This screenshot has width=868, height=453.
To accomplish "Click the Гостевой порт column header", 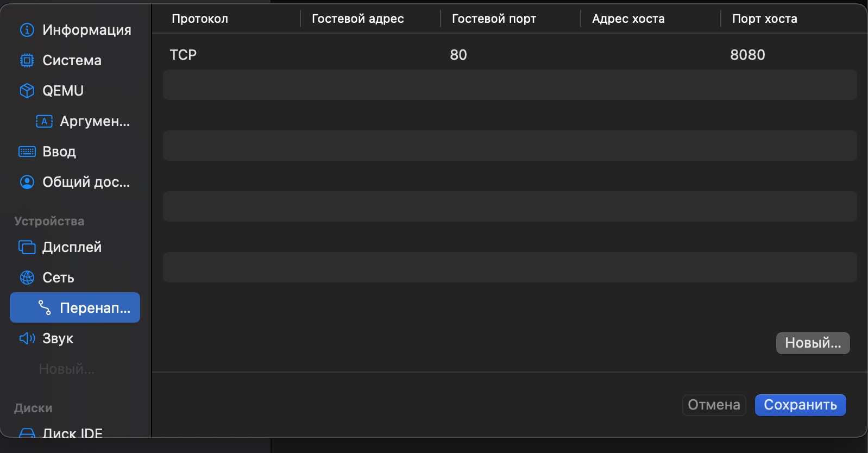I will 494,18.
